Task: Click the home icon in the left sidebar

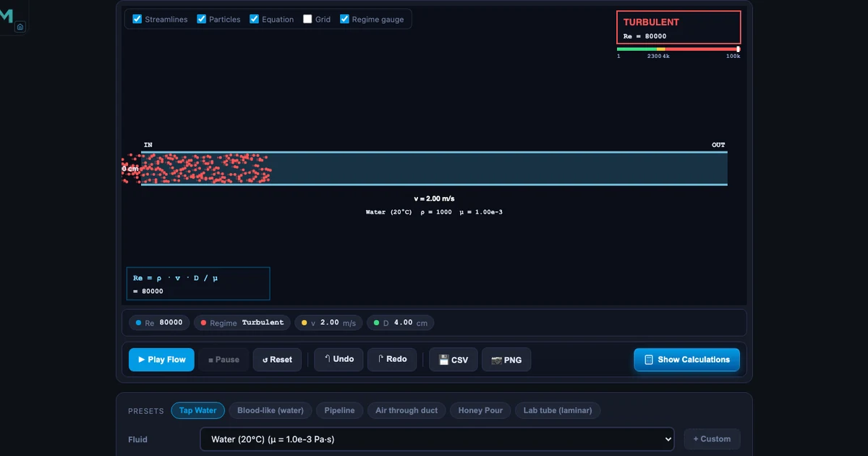Action: pyautogui.click(x=20, y=27)
